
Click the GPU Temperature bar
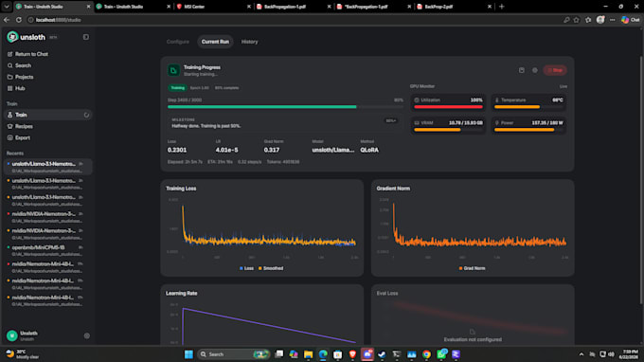click(528, 107)
